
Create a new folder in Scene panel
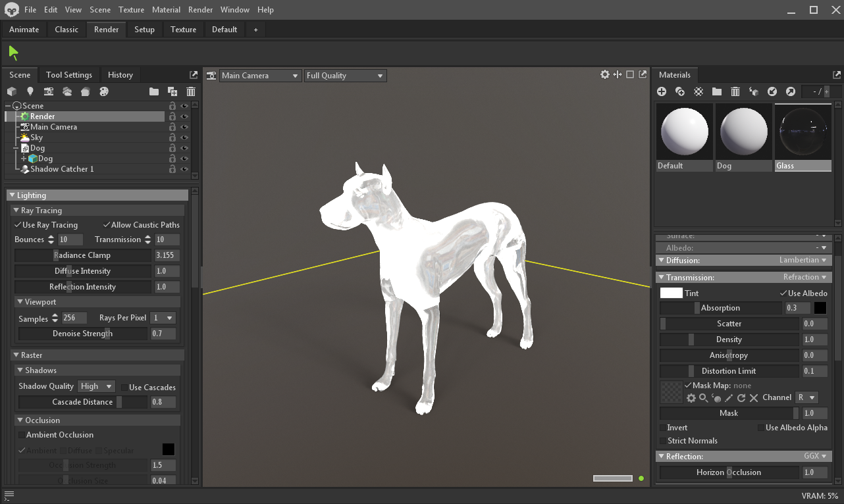point(154,91)
